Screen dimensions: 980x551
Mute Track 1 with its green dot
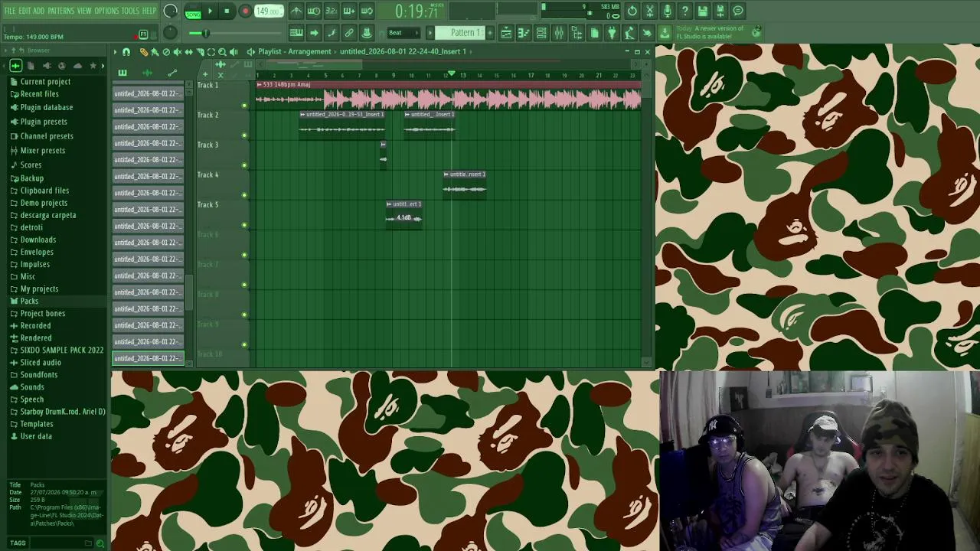(244, 106)
